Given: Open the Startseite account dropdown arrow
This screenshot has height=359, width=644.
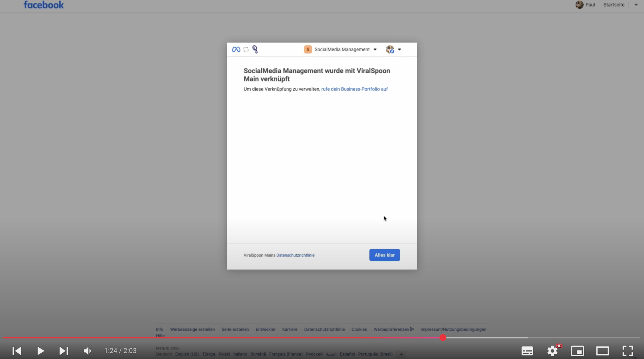Looking at the screenshot, I should point(636,4).
